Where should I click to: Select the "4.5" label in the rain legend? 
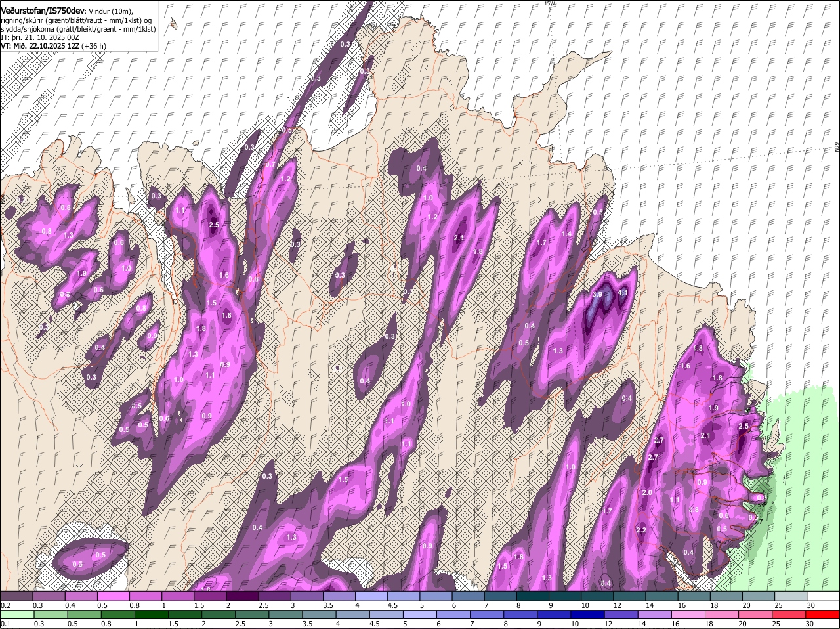(375, 624)
